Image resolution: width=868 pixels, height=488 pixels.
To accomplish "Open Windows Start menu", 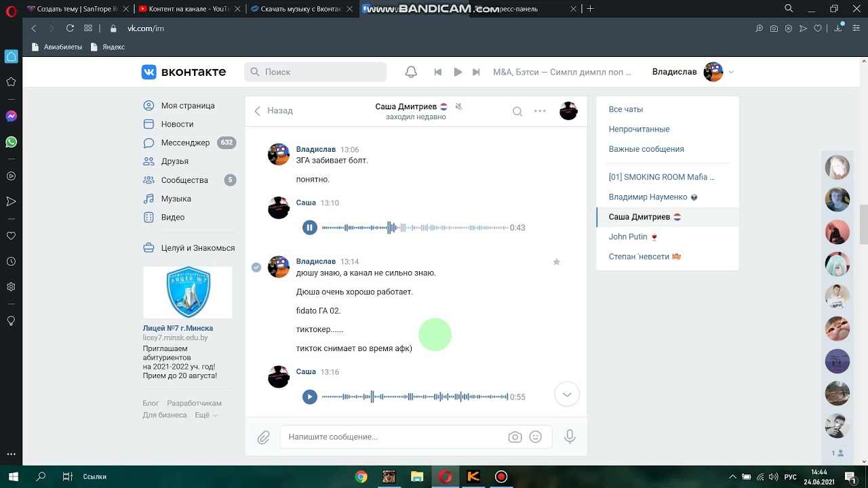I will coord(12,476).
